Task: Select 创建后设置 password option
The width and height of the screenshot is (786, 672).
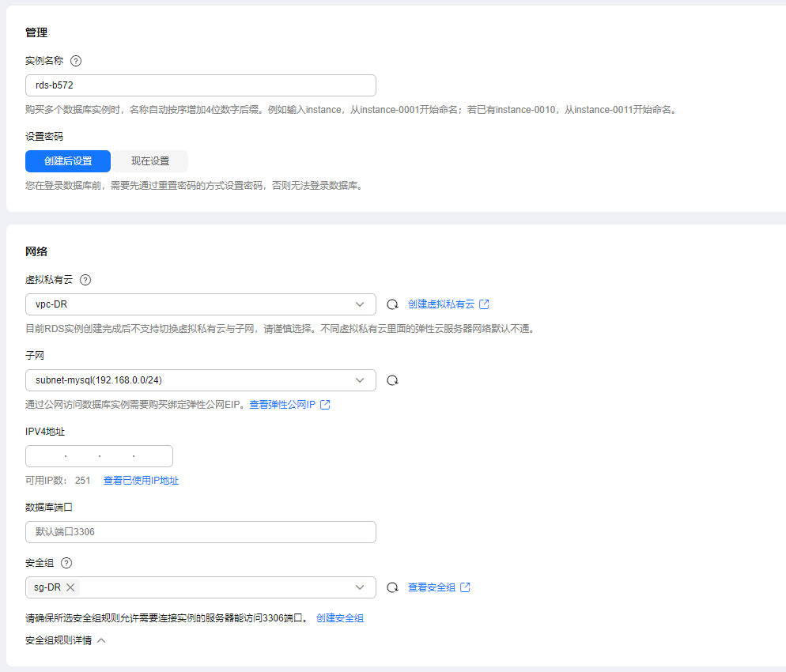Action: click(x=68, y=161)
